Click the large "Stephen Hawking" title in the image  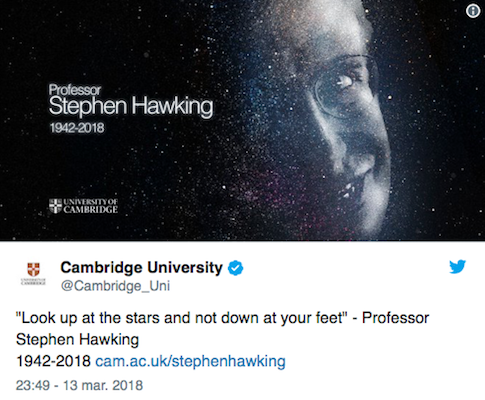click(x=131, y=106)
